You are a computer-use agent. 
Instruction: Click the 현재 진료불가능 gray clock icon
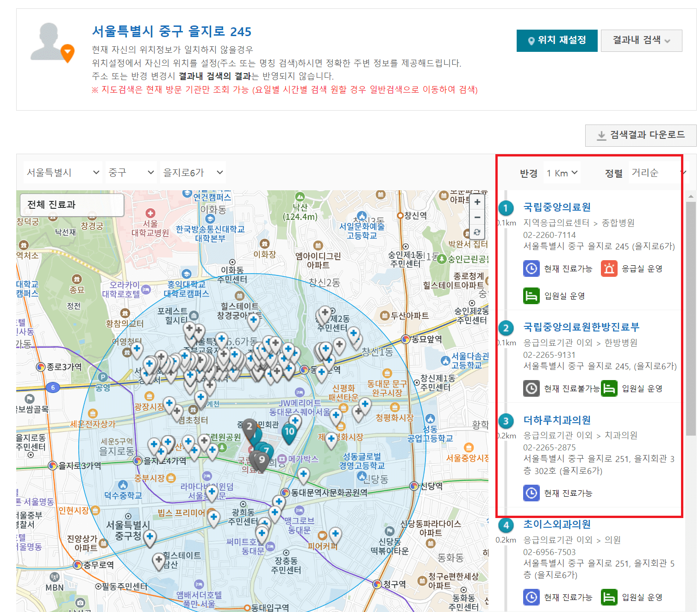click(x=531, y=388)
